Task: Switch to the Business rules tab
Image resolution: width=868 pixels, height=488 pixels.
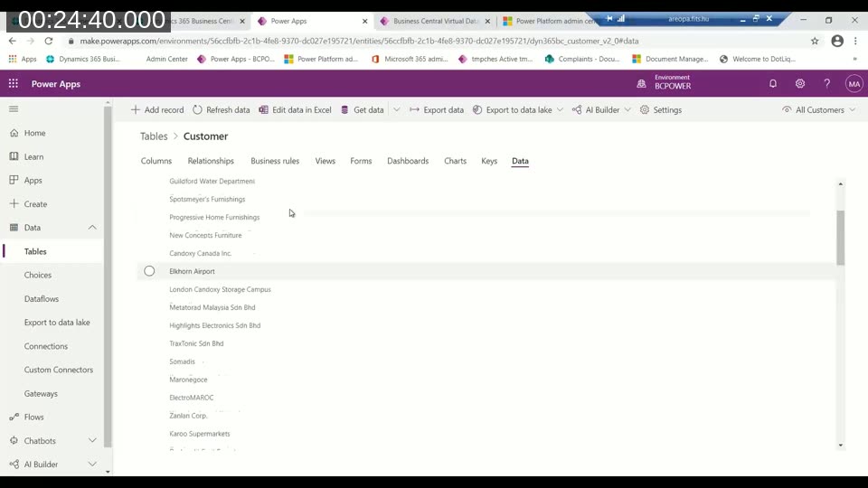Action: [275, 161]
